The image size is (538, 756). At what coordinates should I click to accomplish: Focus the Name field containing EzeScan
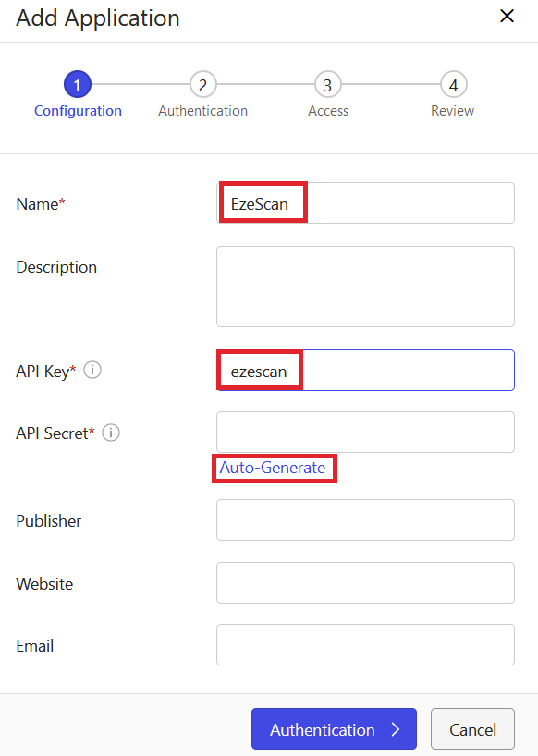point(365,203)
